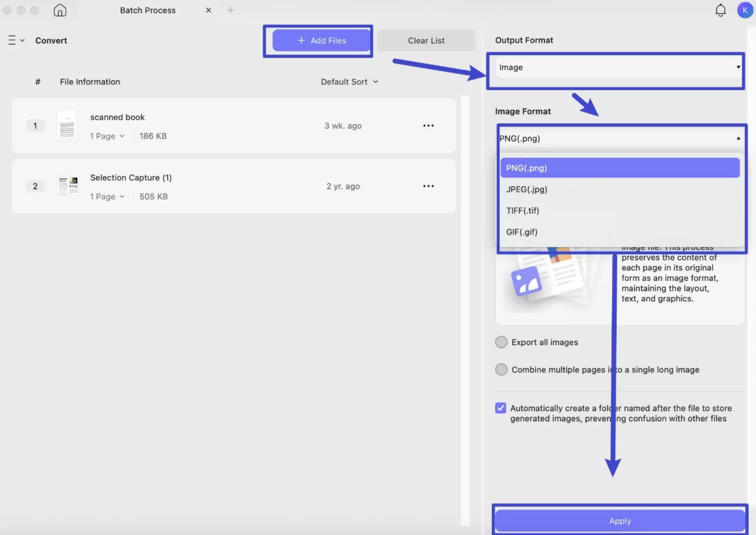Close the Batch Process tab
The width and height of the screenshot is (756, 535).
pyautogui.click(x=208, y=10)
